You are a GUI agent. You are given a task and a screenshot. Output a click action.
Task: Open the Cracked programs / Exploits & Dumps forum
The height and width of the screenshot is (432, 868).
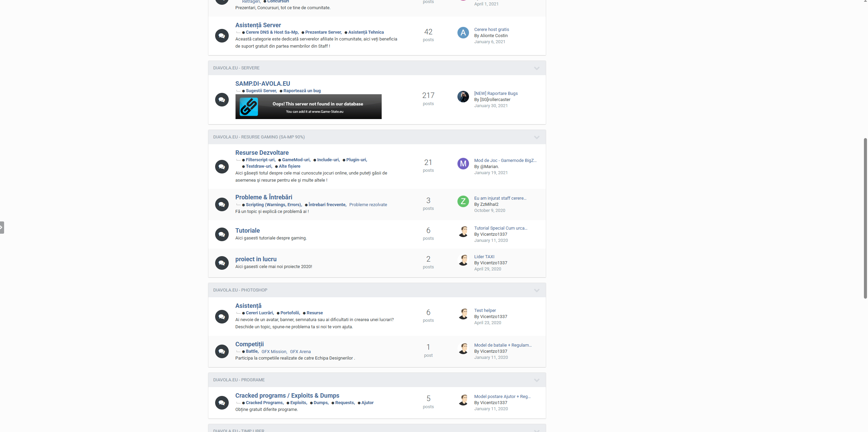click(x=287, y=396)
